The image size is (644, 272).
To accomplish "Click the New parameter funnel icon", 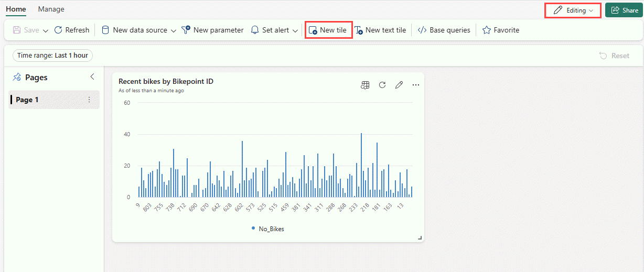I will tap(186, 30).
